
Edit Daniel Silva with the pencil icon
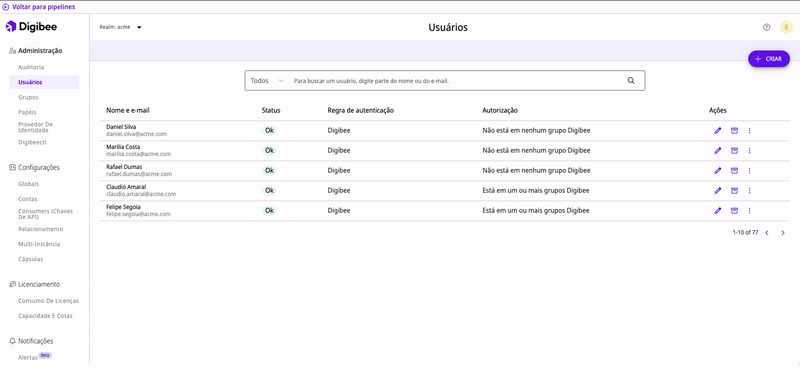pyautogui.click(x=718, y=131)
